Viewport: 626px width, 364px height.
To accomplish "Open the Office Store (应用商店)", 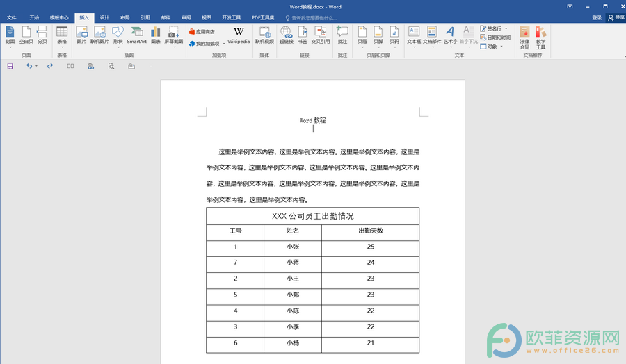I will point(202,31).
